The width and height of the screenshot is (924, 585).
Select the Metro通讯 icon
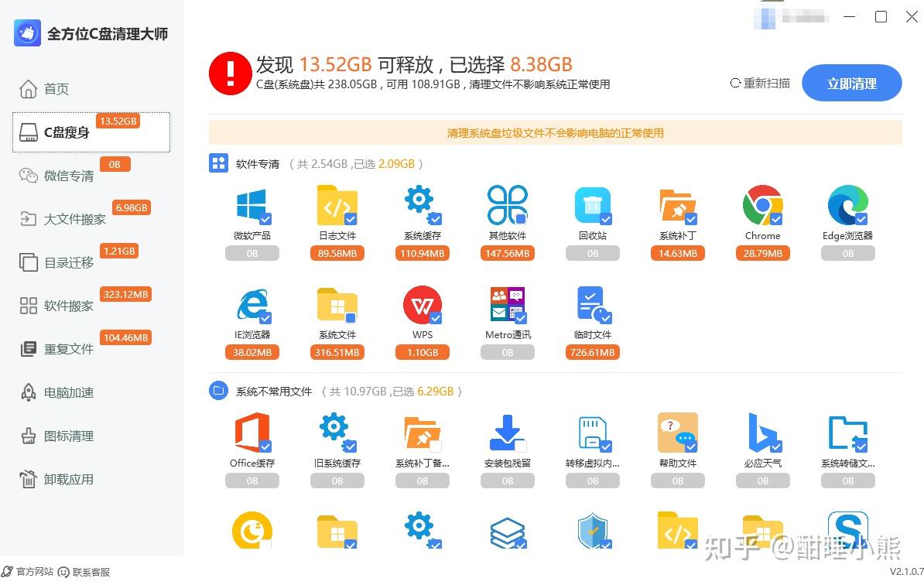508,305
